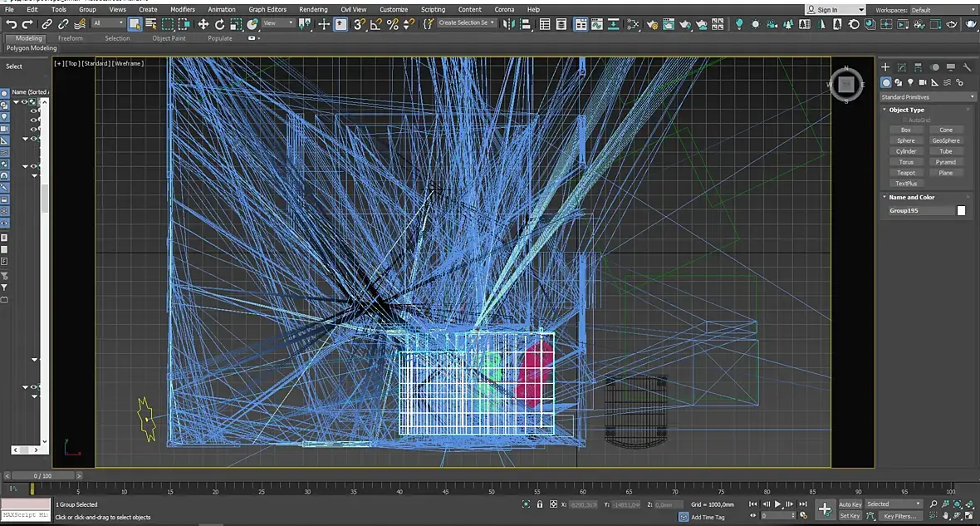Switch to Lights category in Create panel
The height and width of the screenshot is (526, 980).
click(x=910, y=82)
